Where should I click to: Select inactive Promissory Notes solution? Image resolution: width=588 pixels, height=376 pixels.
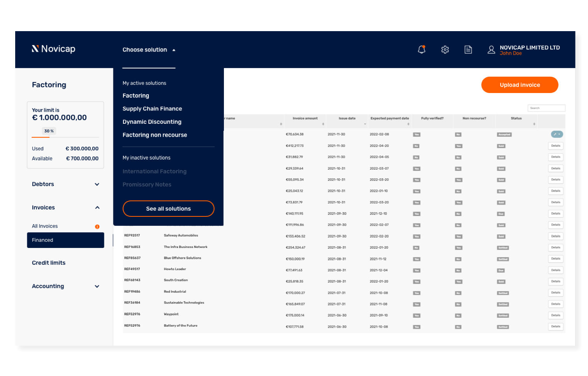tap(147, 184)
